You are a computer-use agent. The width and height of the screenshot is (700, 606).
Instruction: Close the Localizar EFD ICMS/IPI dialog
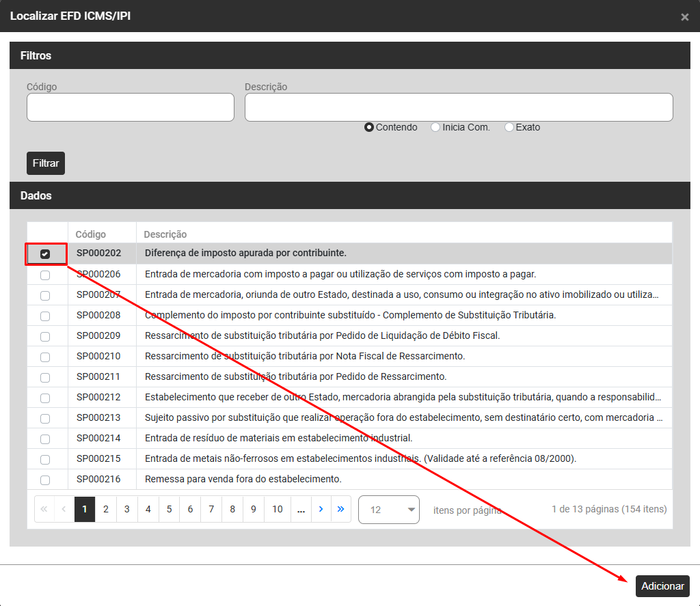click(684, 17)
